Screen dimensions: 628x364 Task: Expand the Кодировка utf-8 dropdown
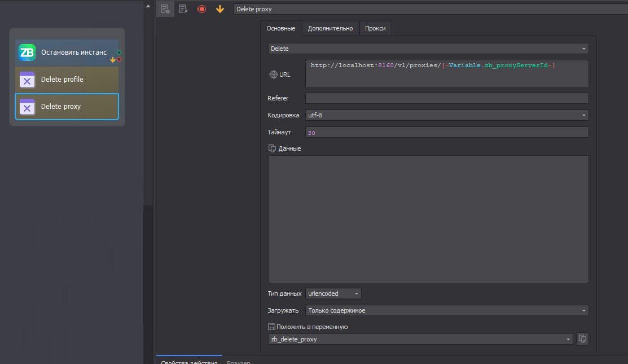point(446,115)
